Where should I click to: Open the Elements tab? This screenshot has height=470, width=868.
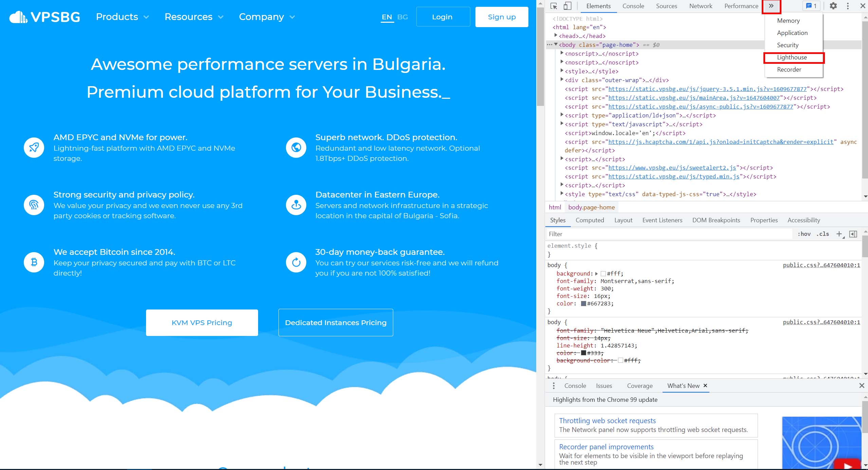tap(598, 6)
